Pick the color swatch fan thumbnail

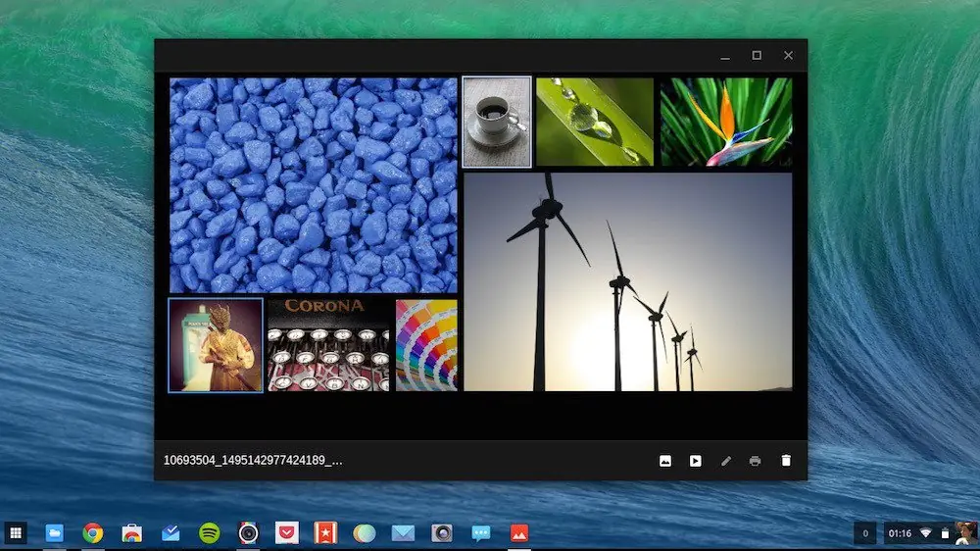point(426,345)
